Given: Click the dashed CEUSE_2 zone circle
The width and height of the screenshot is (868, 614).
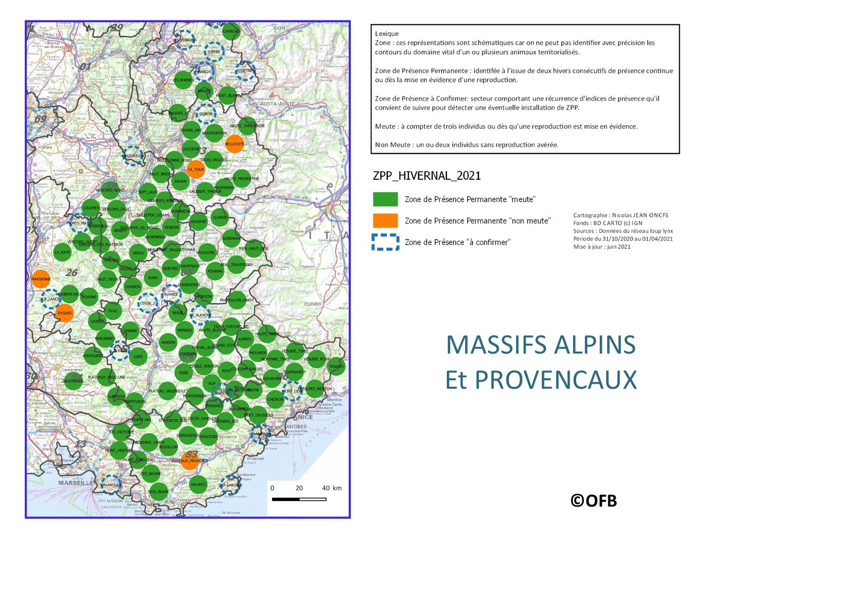Looking at the screenshot, I should [147, 303].
